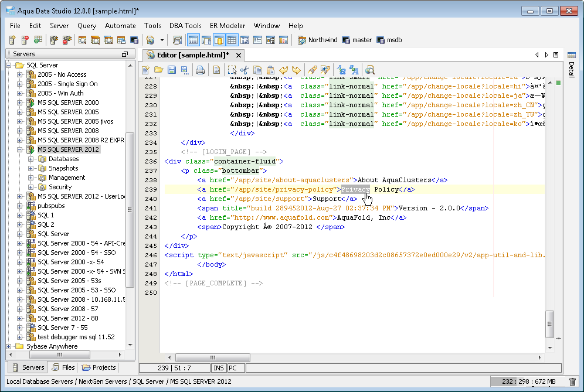The width and height of the screenshot is (584, 392).
Task: Switch to the Projects tab
Action: coord(99,367)
